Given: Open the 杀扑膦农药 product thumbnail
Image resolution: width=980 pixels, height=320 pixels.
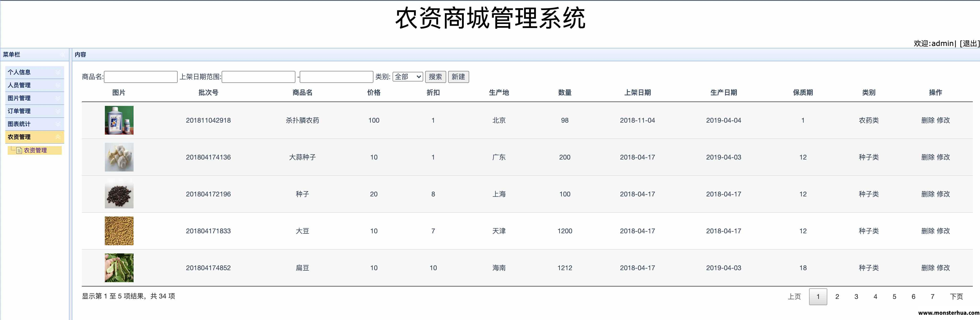Looking at the screenshot, I should [x=119, y=120].
